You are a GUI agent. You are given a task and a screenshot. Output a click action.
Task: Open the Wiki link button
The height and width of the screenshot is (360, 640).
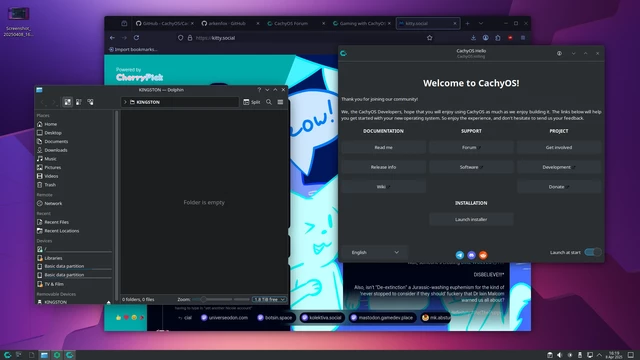pos(384,187)
